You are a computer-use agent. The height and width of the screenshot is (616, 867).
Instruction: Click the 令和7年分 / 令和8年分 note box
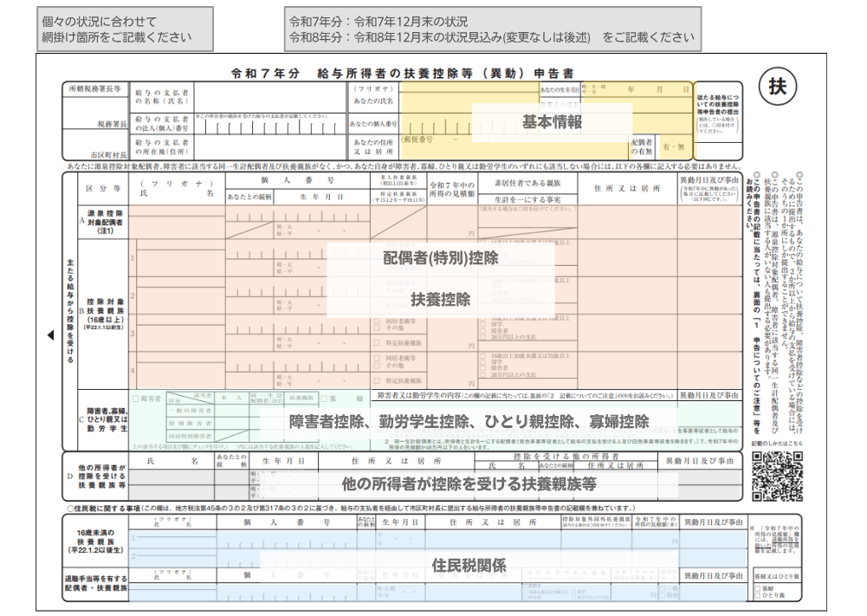pos(491,29)
